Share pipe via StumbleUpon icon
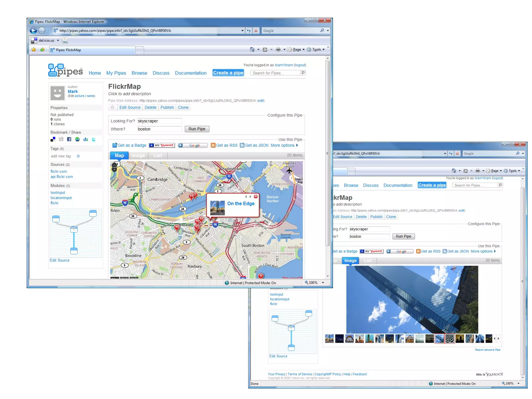Viewport: 532px width, 399px height. [77, 139]
